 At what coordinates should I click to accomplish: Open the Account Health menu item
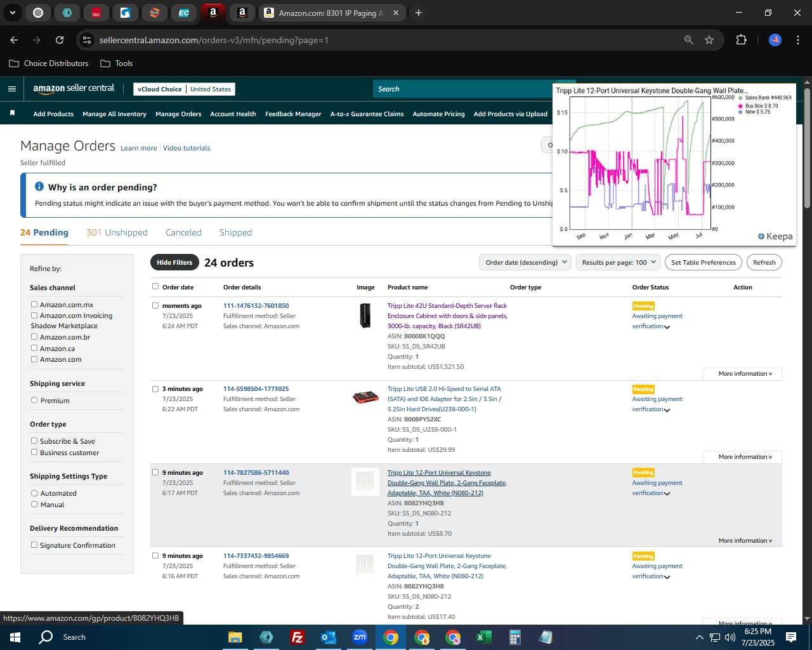click(x=233, y=114)
